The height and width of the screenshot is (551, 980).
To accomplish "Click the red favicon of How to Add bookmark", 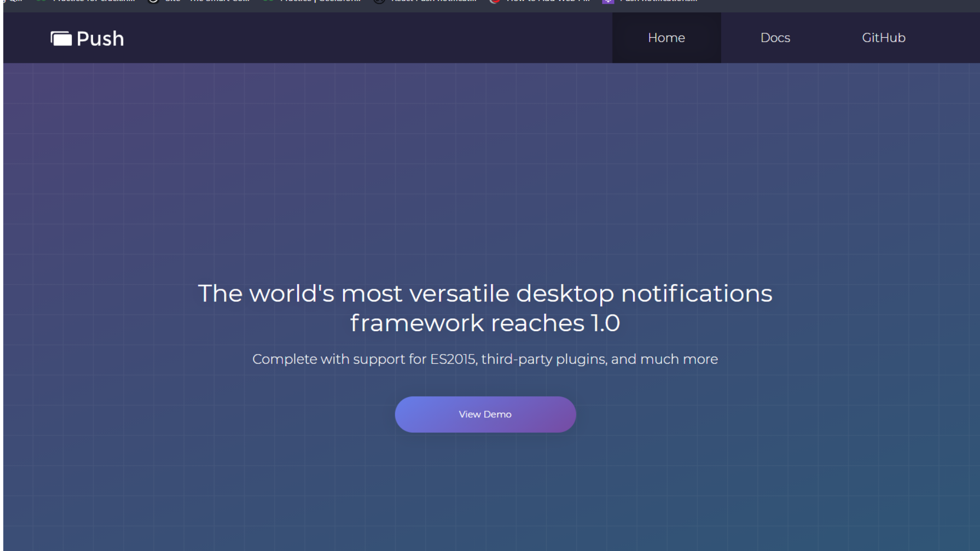I will [494, 1].
